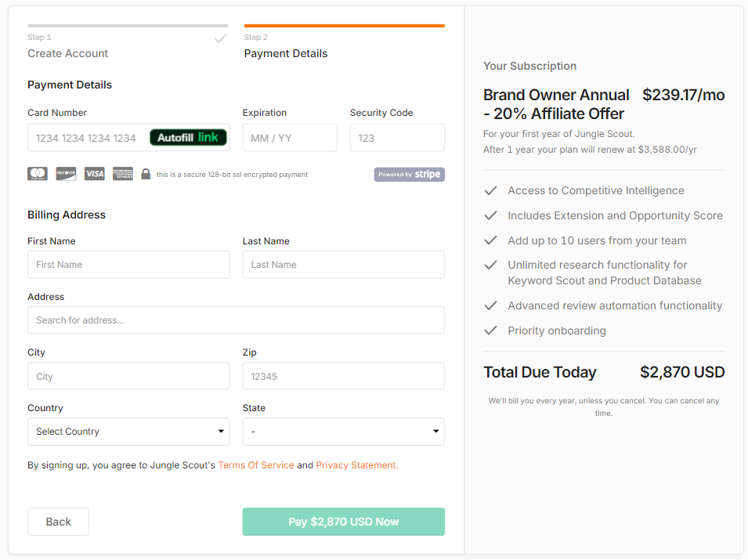Image resolution: width=748 pixels, height=560 pixels.
Task: Click the Back button
Action: [58, 522]
